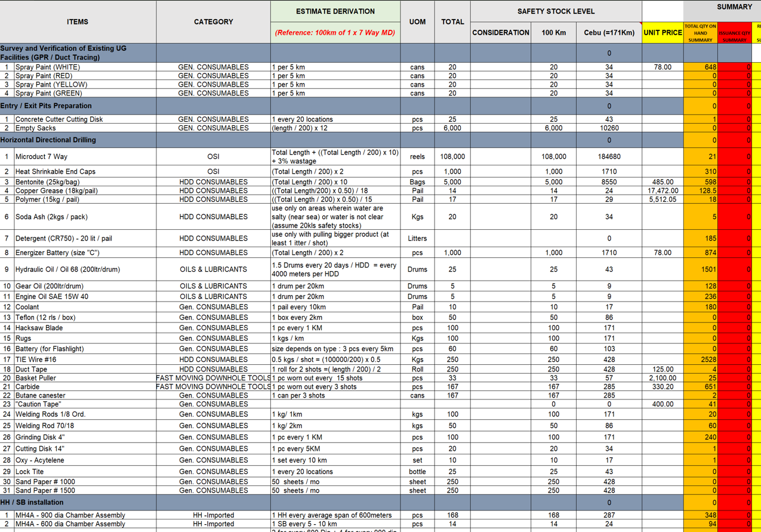Click the CATEGORY column header
The width and height of the screenshot is (761, 532).
(213, 21)
